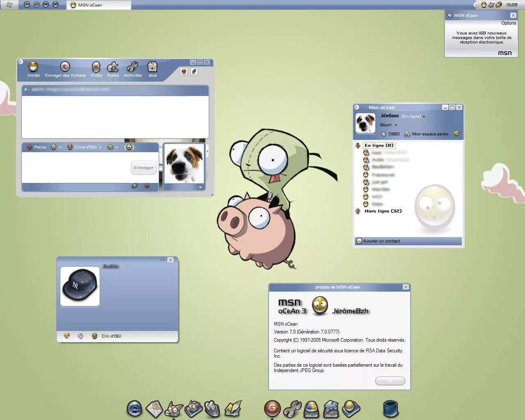This screenshot has height=420, width=525.
Task: Click the paintbrush color-scheme icon in chat toolbar
Action: tap(194, 71)
